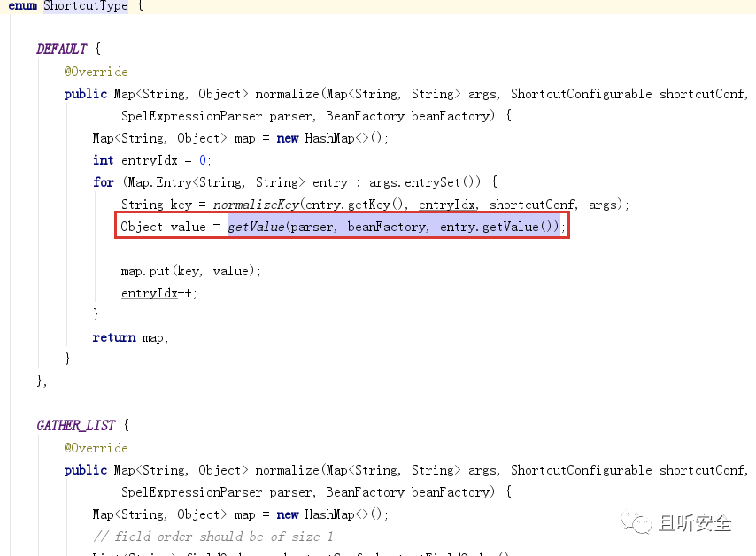Click the DEFAULT enum constant
The height and width of the screenshot is (556, 756).
click(62, 49)
